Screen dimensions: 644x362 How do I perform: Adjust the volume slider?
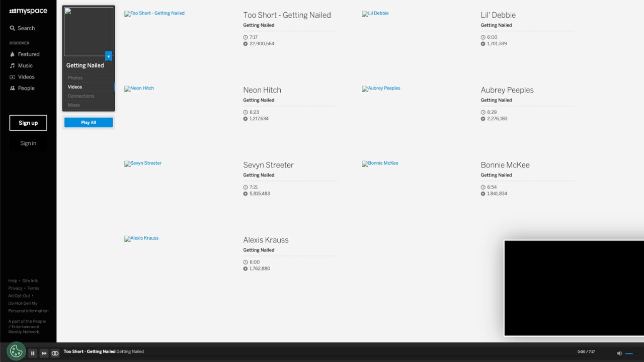point(632,353)
